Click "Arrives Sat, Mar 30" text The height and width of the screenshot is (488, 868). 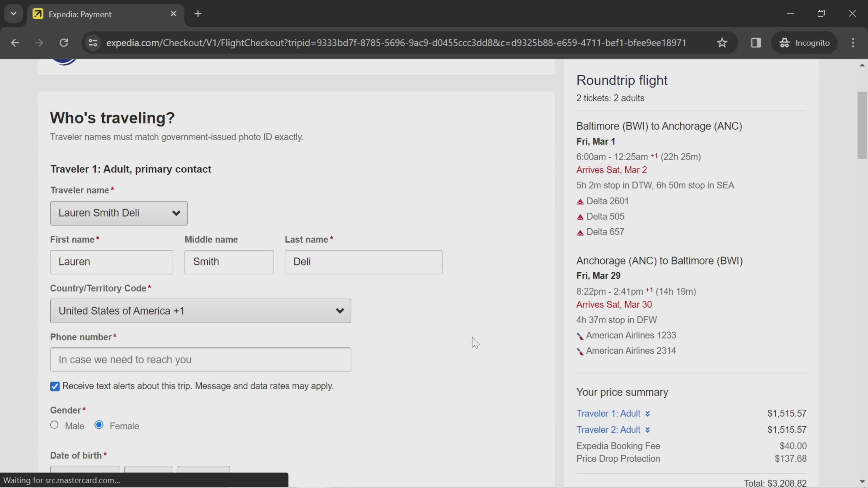(x=614, y=305)
